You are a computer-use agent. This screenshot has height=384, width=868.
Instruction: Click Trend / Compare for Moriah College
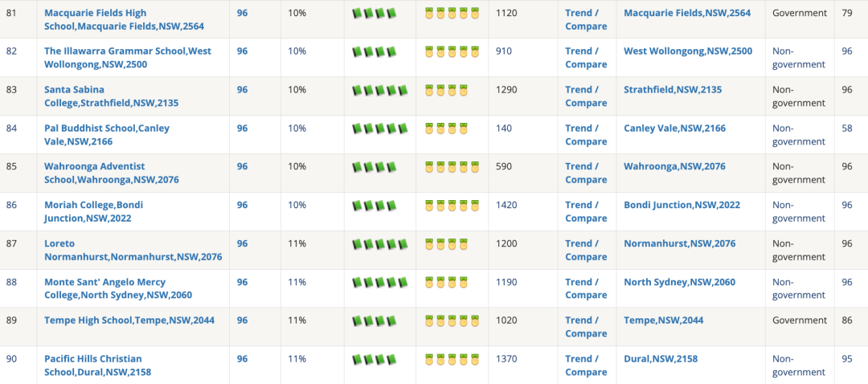586,211
